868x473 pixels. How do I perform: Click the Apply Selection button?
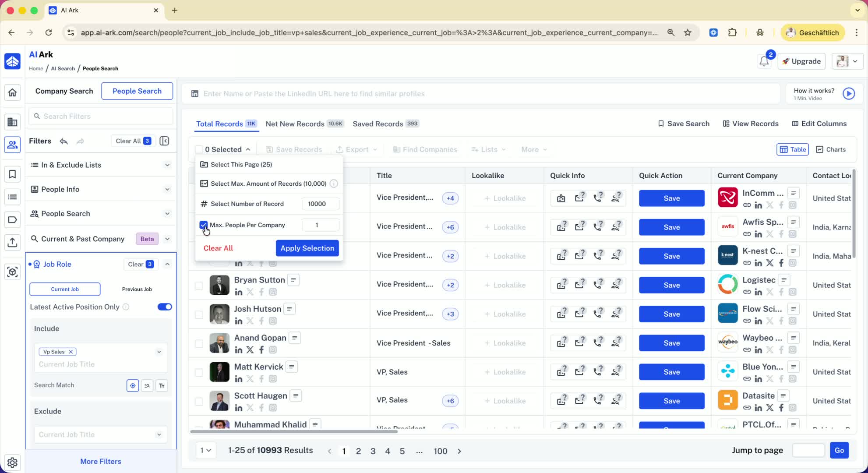pyautogui.click(x=307, y=248)
